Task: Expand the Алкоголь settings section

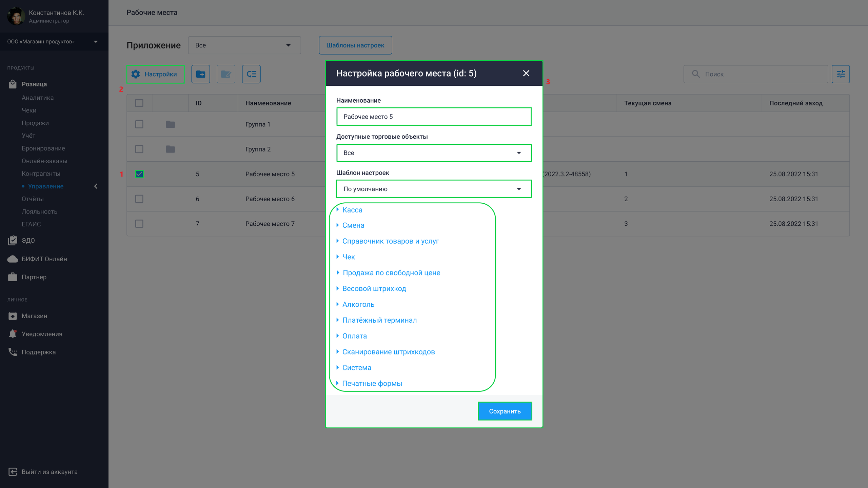Action: (358, 304)
